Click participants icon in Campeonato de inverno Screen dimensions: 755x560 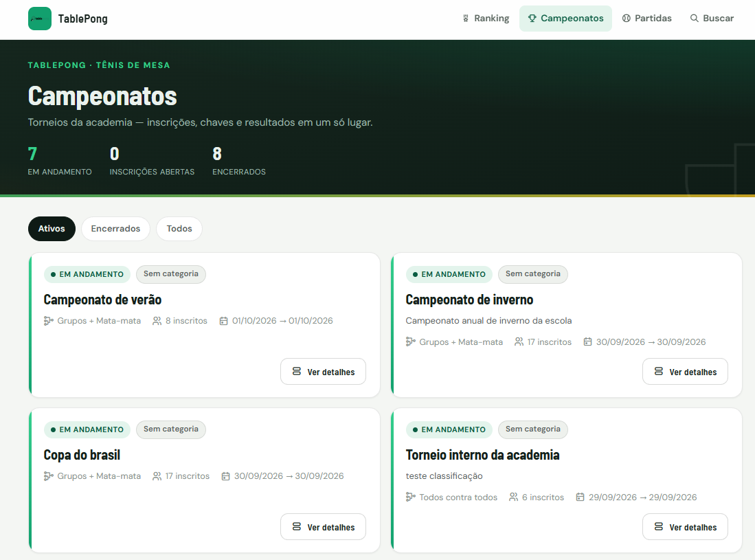click(x=519, y=342)
